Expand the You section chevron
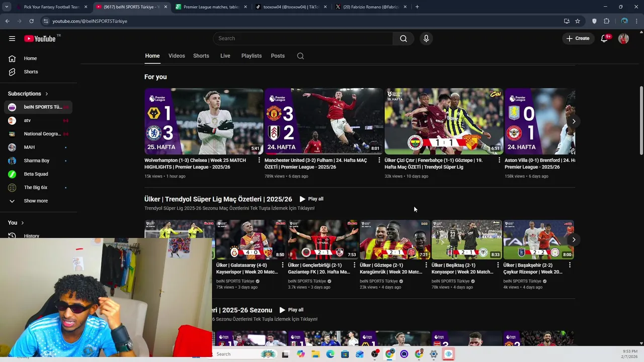 (22, 223)
